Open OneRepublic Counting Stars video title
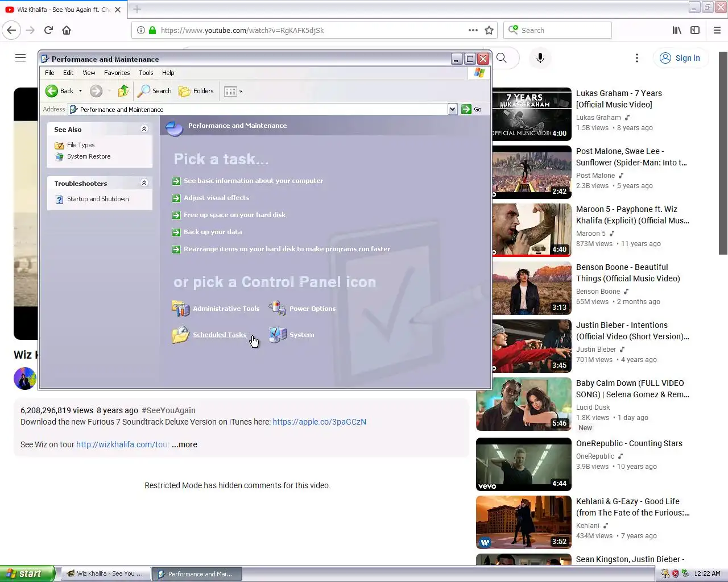 click(x=629, y=443)
